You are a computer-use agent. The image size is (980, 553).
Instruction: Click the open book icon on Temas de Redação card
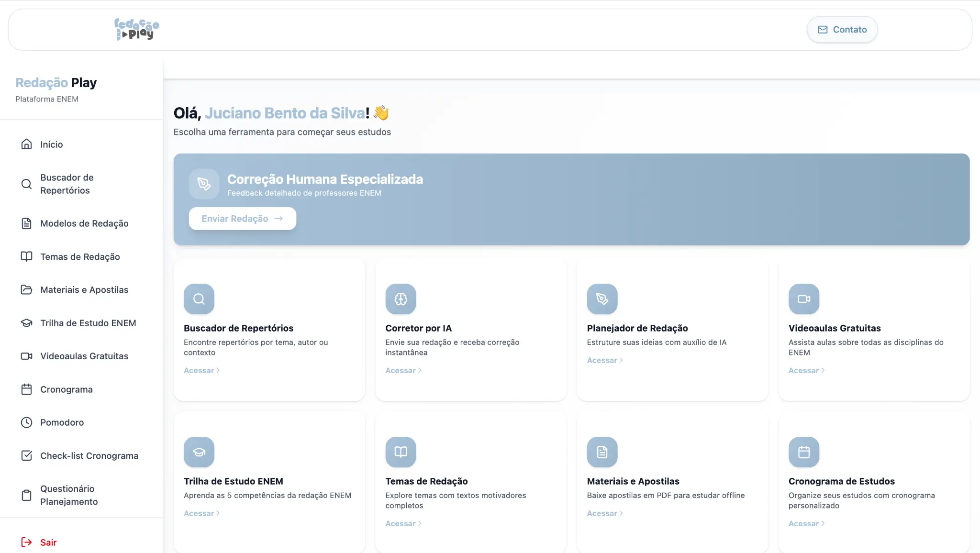coord(401,452)
